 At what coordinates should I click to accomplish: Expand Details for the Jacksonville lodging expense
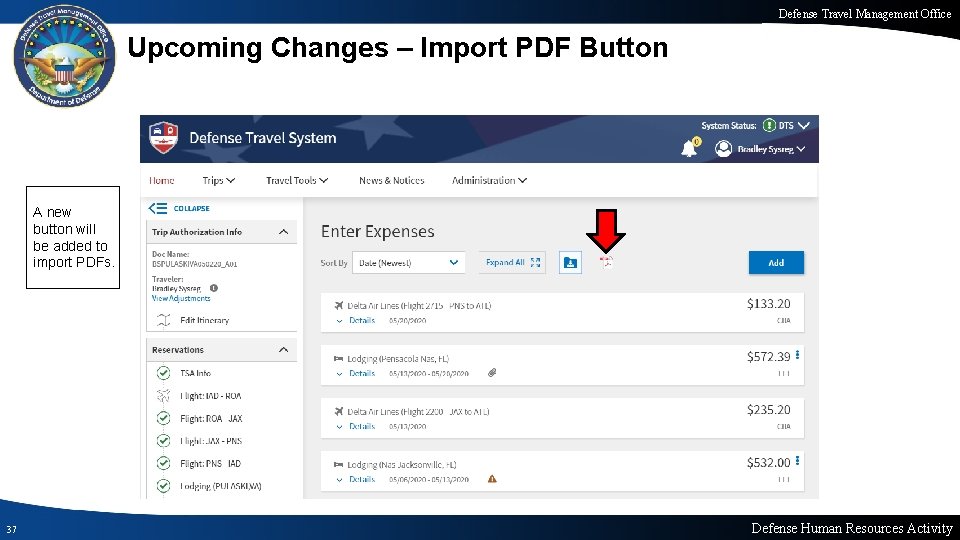click(356, 479)
